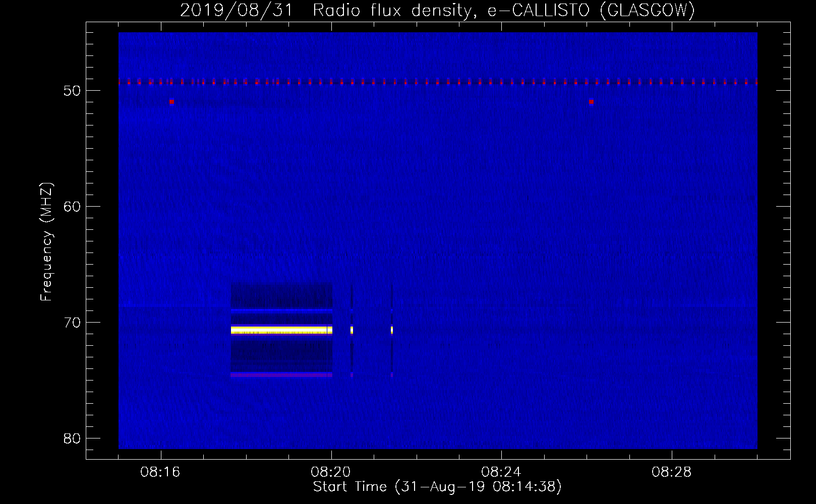Viewport: 816px width, 504px height.
Task: Click the red marker near 08:26 below 50 MHz
Action: pyautogui.click(x=591, y=101)
